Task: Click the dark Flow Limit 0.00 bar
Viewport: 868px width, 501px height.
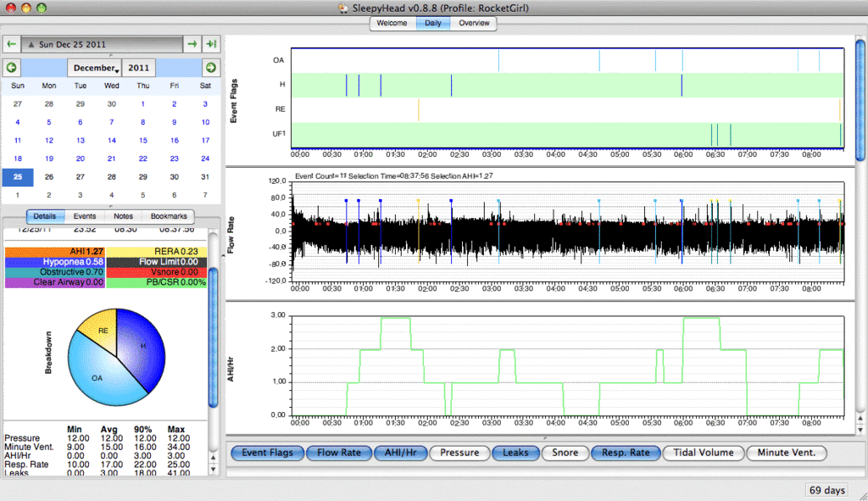Action: [157, 262]
